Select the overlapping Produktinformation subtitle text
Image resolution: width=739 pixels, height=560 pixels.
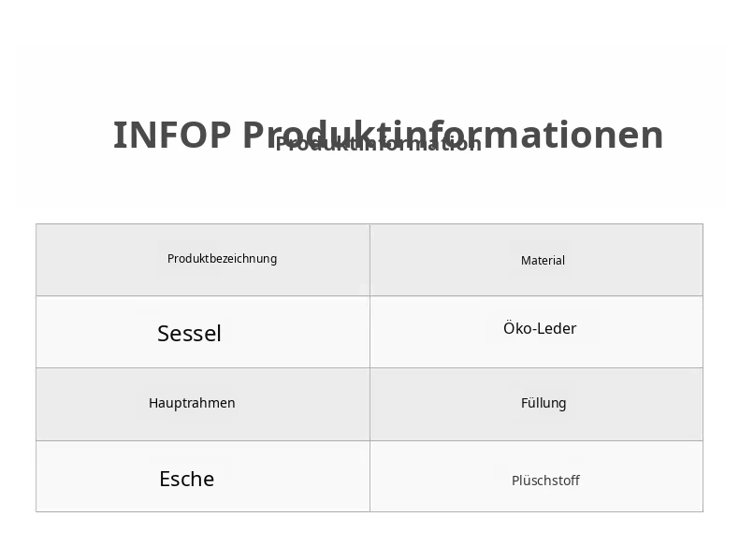(x=379, y=144)
